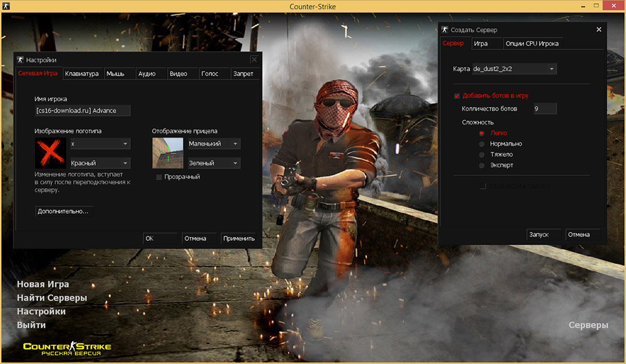
Task: Select Выйти in the main menu
Action: point(31,325)
